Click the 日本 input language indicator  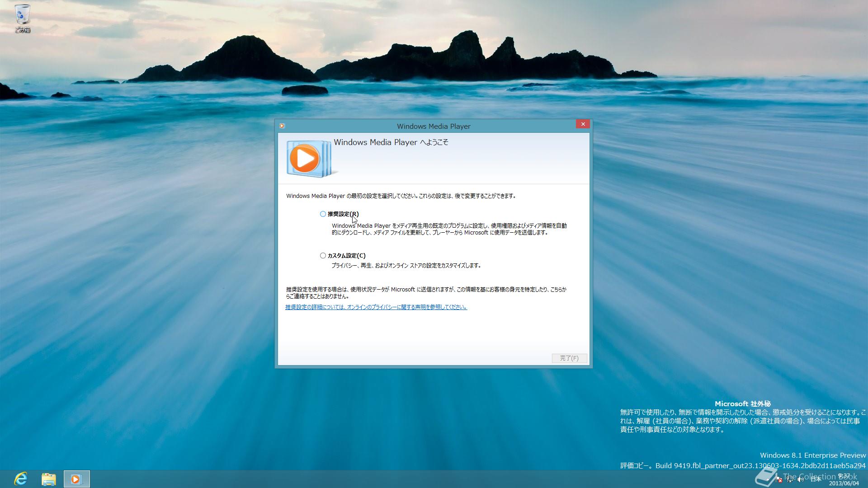click(816, 479)
